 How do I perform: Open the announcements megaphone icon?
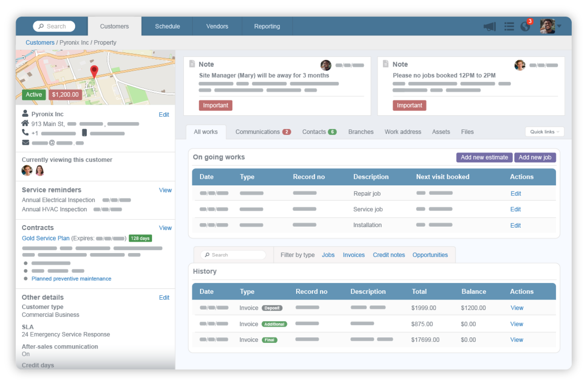[489, 26]
